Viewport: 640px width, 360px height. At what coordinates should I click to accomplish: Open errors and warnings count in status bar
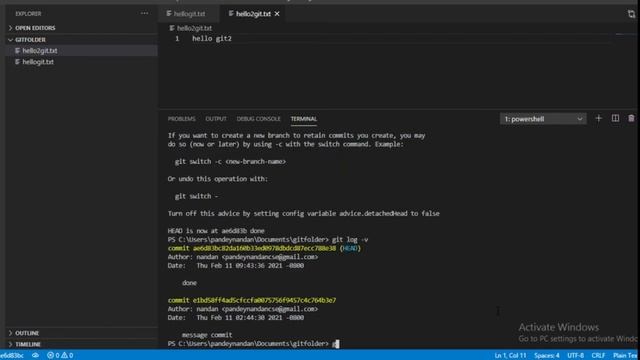[60, 356]
